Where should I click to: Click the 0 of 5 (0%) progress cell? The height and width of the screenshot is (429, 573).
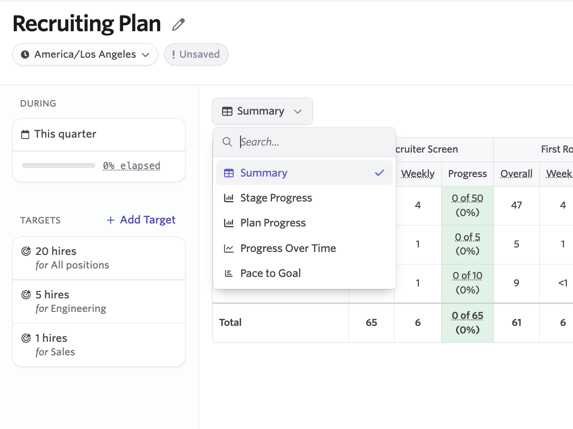[467, 244]
